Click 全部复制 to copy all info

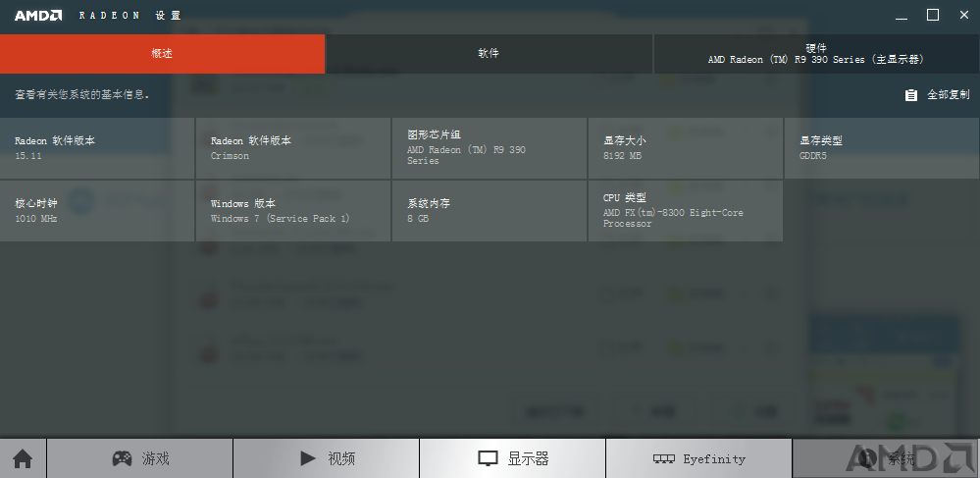click(949, 95)
